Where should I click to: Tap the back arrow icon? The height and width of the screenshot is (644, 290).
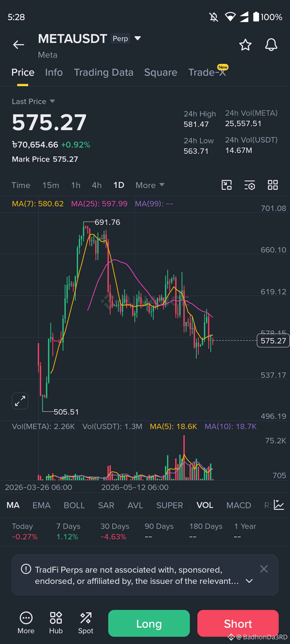click(19, 45)
